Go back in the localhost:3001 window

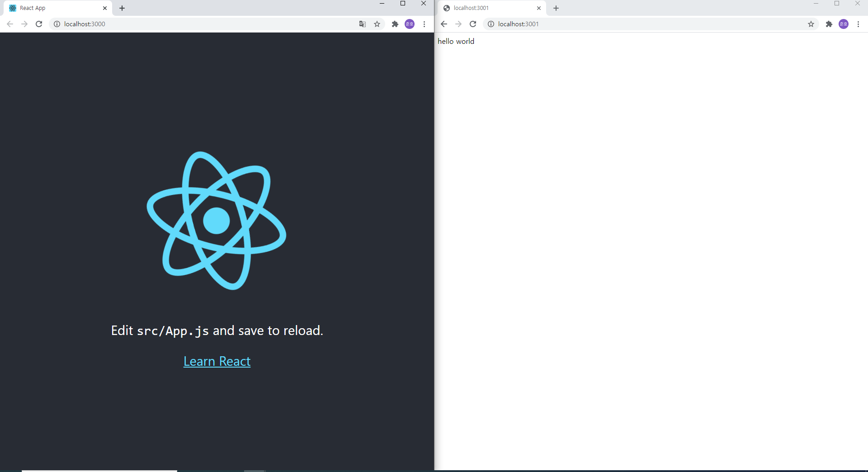coord(444,24)
